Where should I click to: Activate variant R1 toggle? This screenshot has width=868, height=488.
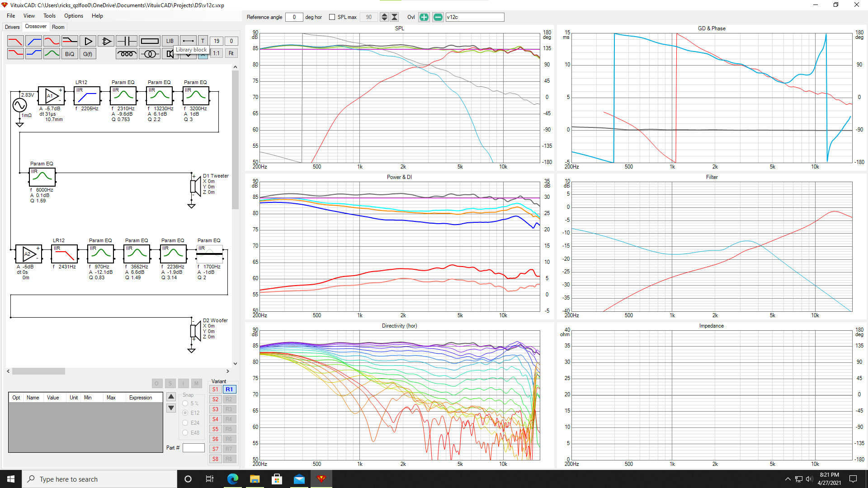[229, 389]
